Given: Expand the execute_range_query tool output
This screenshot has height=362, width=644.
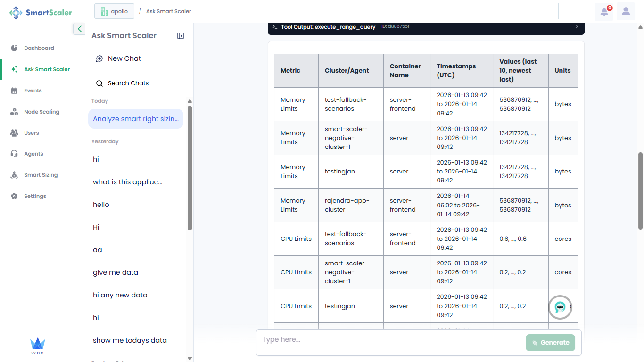Looking at the screenshot, I should (576, 27).
